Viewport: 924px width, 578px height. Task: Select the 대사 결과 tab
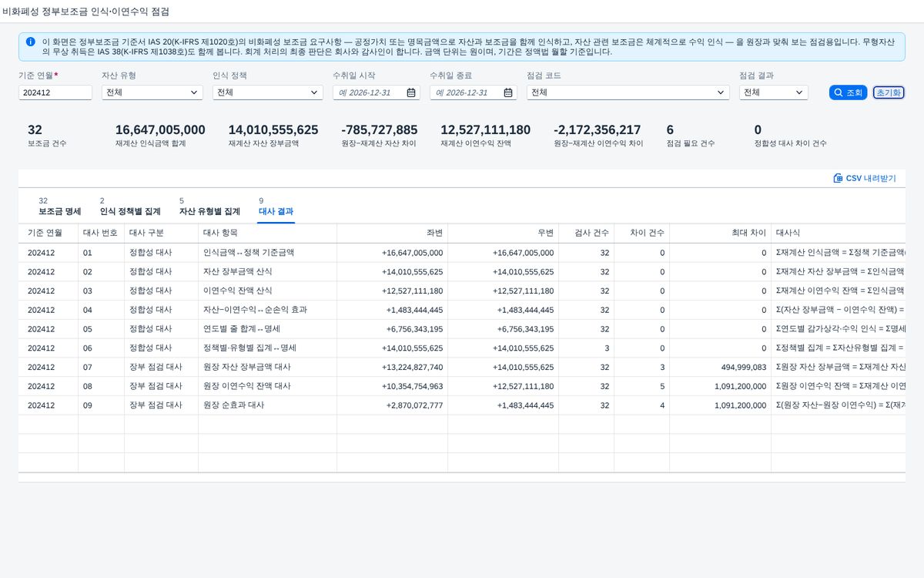click(x=276, y=206)
